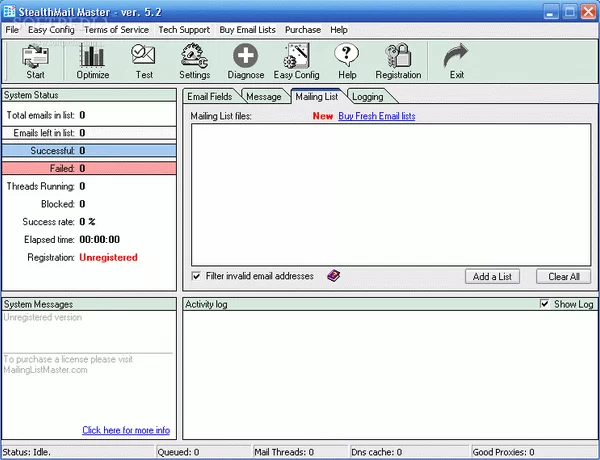Switch to the Logging tab
This screenshot has width=600, height=460.
pyautogui.click(x=368, y=97)
